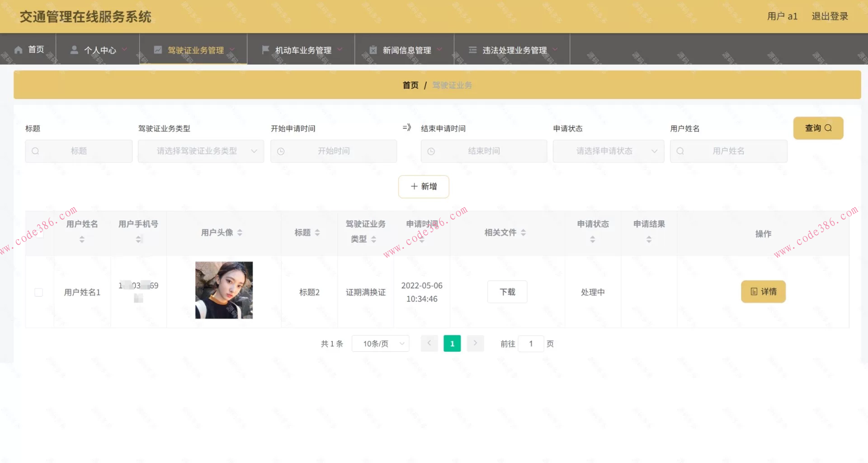Click the 查询 search button
The width and height of the screenshot is (868, 463).
(818, 128)
